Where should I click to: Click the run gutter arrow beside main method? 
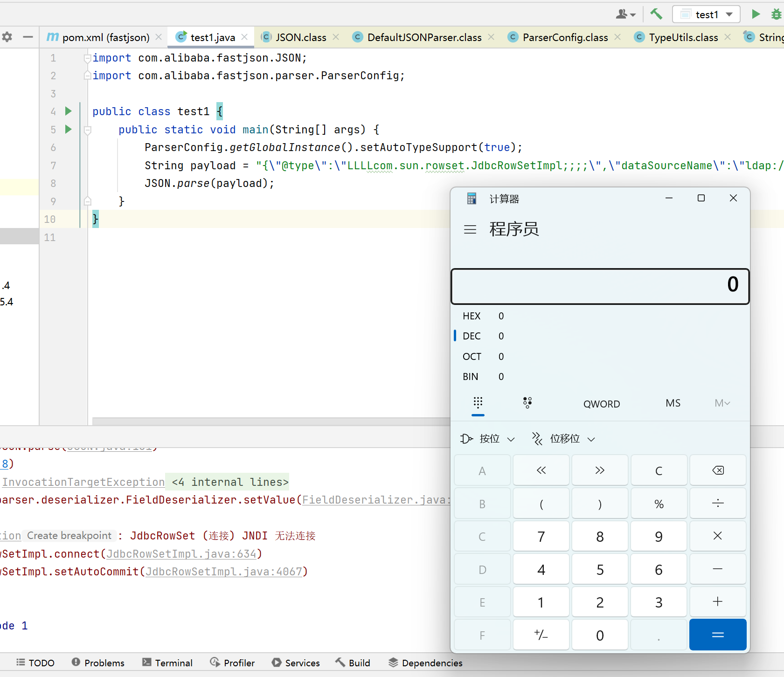[68, 129]
